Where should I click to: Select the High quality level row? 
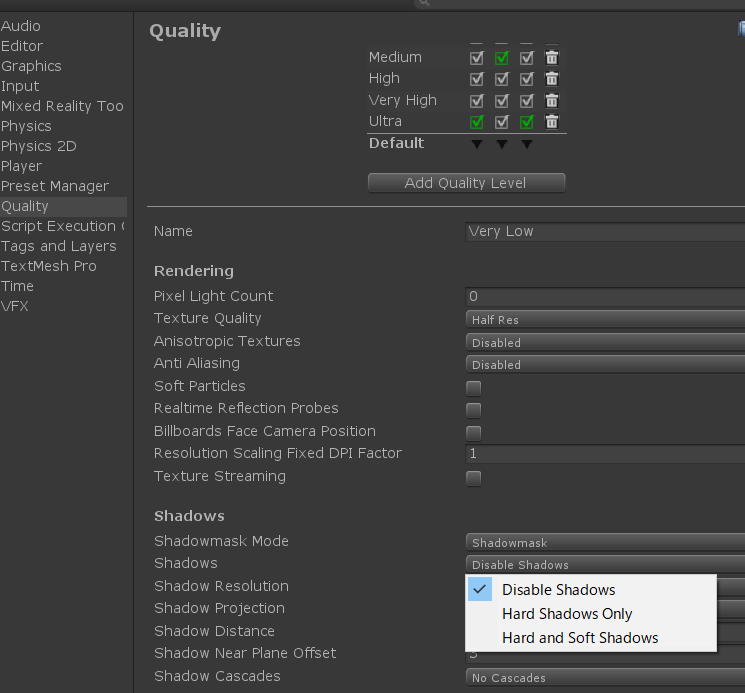(384, 78)
